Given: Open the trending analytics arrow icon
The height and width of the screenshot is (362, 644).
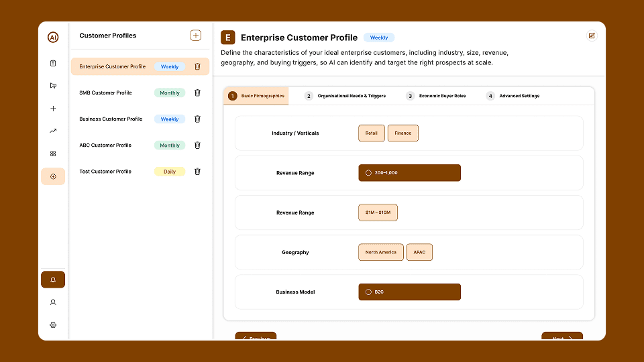Looking at the screenshot, I should pos(53,131).
